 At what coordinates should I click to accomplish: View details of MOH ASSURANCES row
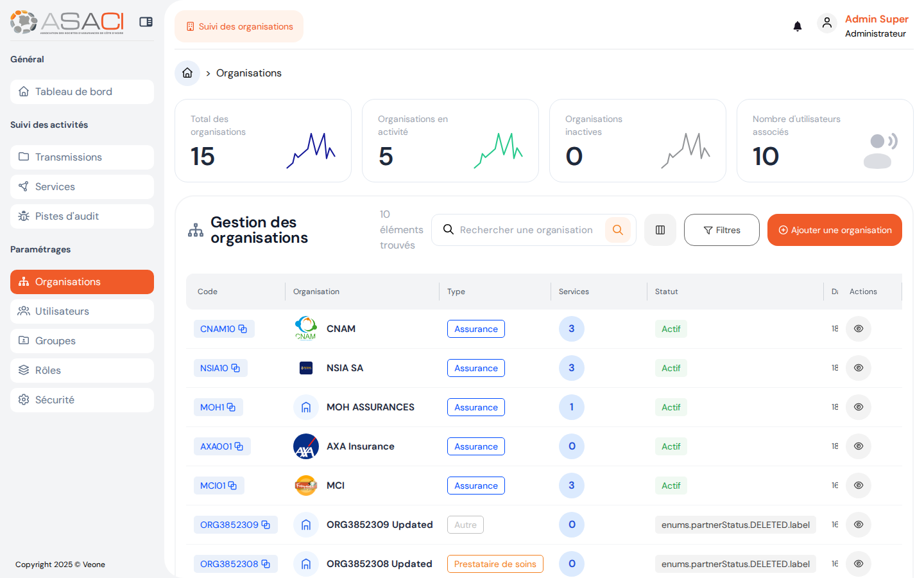pos(858,407)
